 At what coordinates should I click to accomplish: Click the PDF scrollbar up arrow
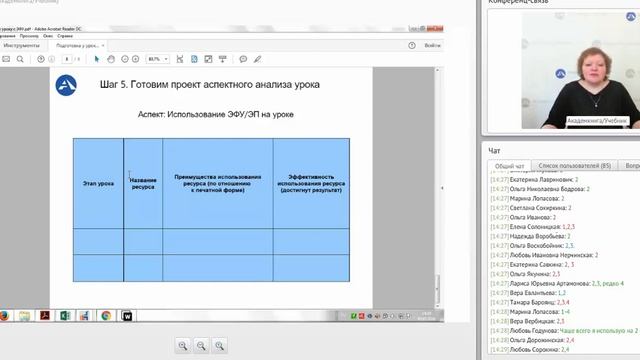pos(438,70)
